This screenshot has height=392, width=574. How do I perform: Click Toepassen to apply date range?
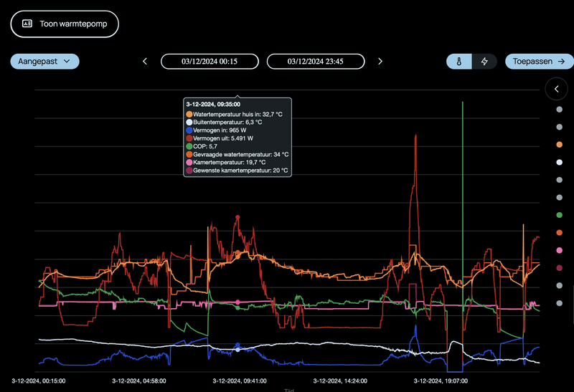[539, 62]
